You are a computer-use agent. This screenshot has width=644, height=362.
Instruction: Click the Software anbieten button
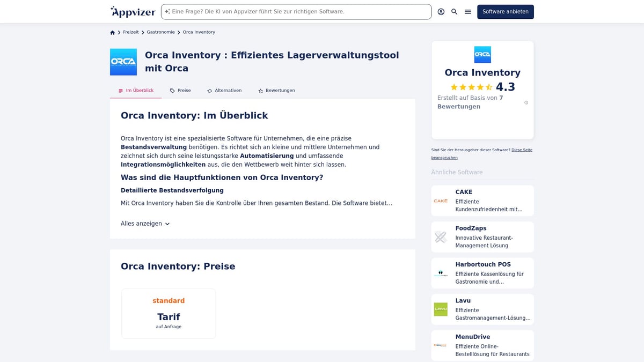click(505, 11)
